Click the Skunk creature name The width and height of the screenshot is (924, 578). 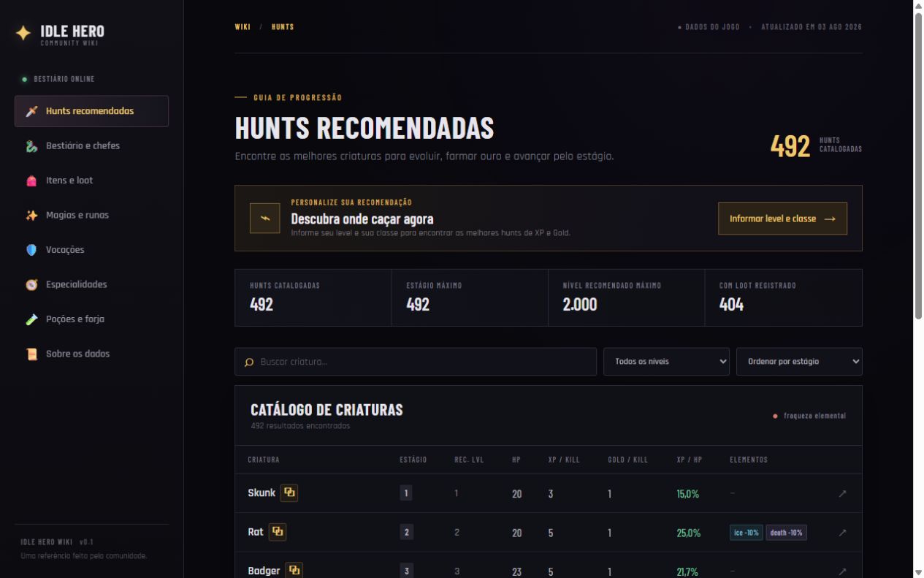[x=261, y=493]
